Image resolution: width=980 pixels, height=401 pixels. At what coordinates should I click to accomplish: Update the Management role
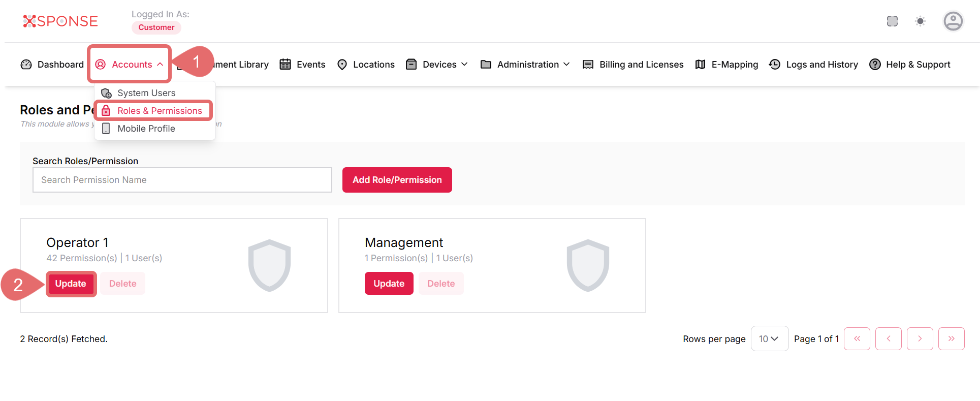click(389, 284)
